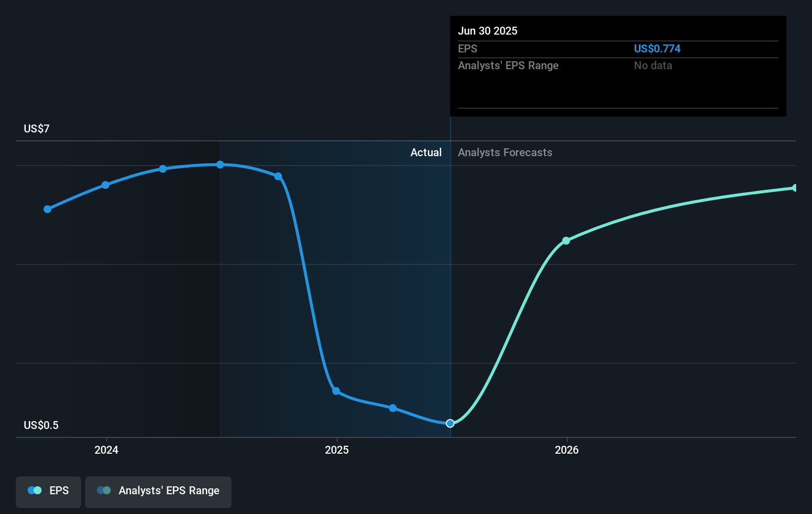Click the US$0.774 EPS value link
Screen dimensions: 812x514
pos(658,48)
